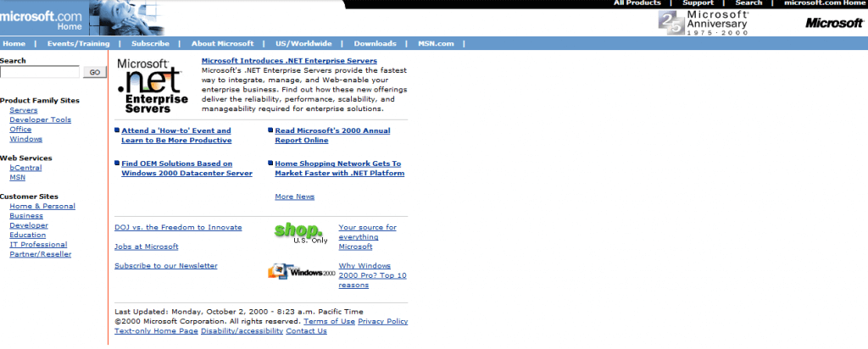Image resolution: width=868 pixels, height=349 pixels.
Task: Open the Developer Tools product family link
Action: tap(40, 120)
